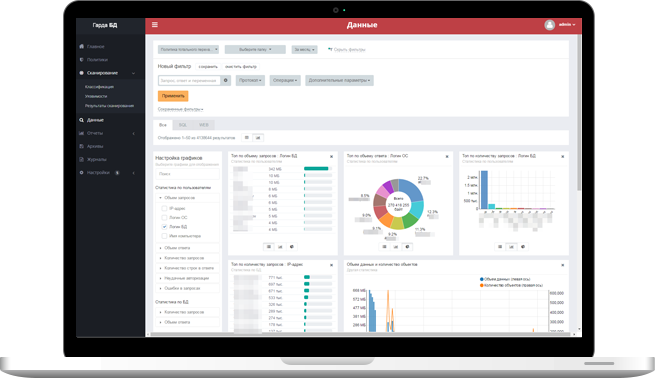Click the orange Применить button
Image resolution: width=655 pixels, height=378 pixels.
(173, 96)
